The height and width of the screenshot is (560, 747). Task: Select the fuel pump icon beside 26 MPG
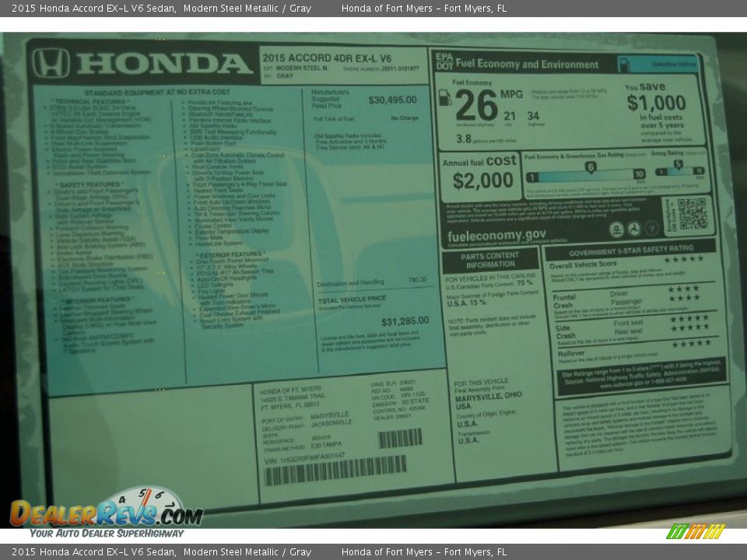444,100
